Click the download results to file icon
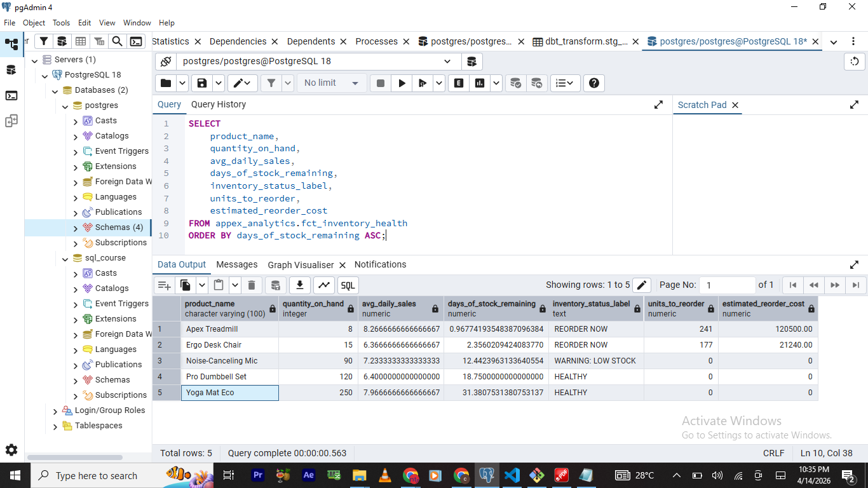 [300, 285]
